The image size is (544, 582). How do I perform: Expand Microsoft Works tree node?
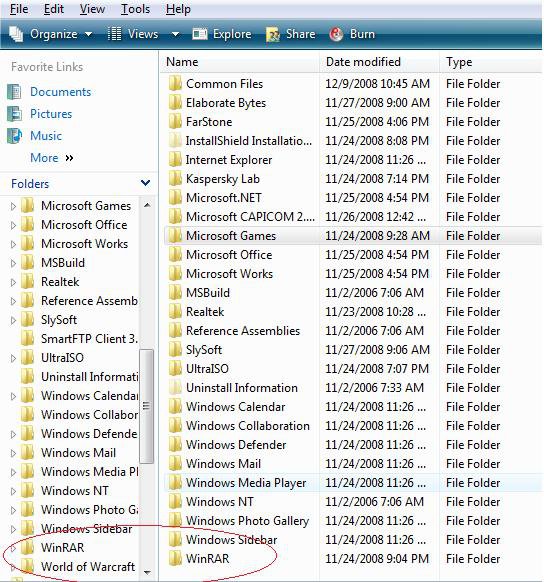coord(13,244)
